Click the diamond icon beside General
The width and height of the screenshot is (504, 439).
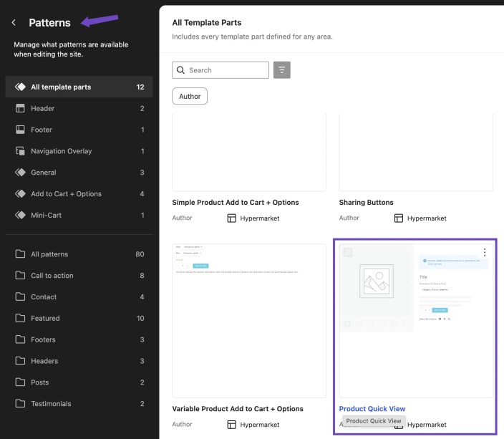click(20, 173)
